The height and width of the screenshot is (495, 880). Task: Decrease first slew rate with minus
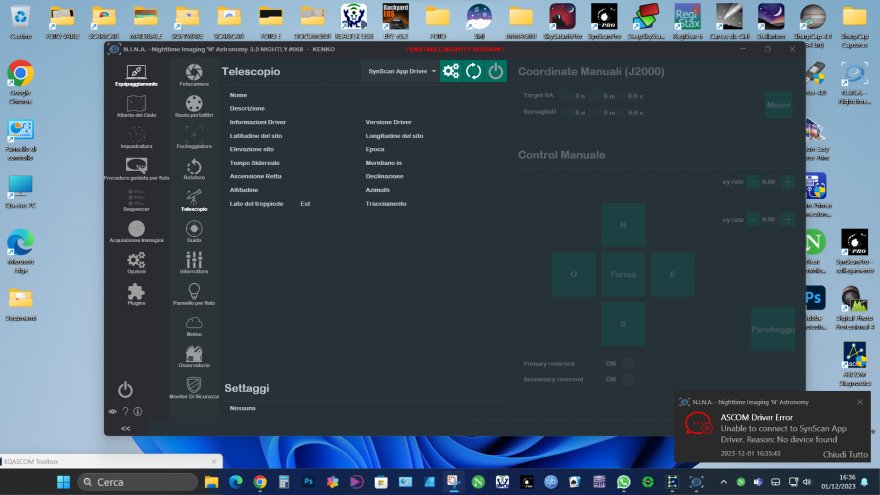753,182
